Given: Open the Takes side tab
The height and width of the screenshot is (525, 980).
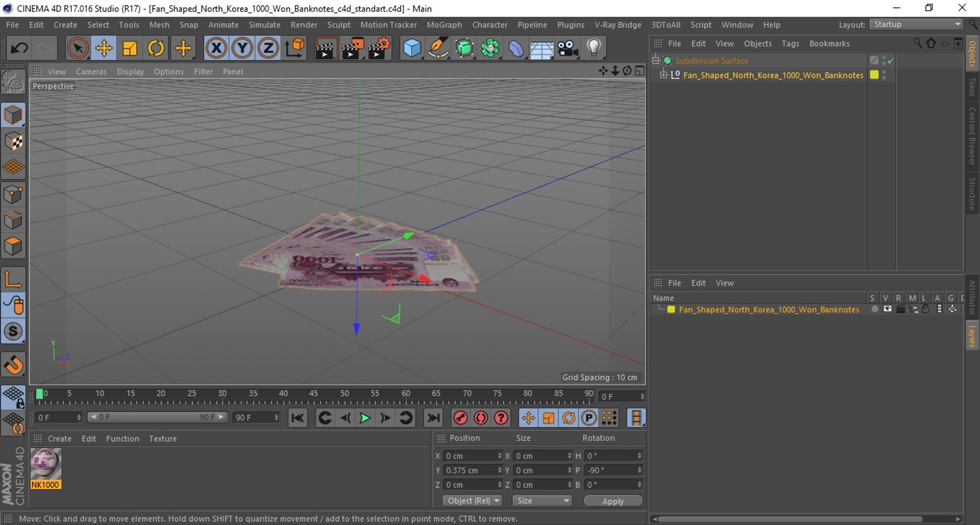Looking at the screenshot, I should (972, 86).
